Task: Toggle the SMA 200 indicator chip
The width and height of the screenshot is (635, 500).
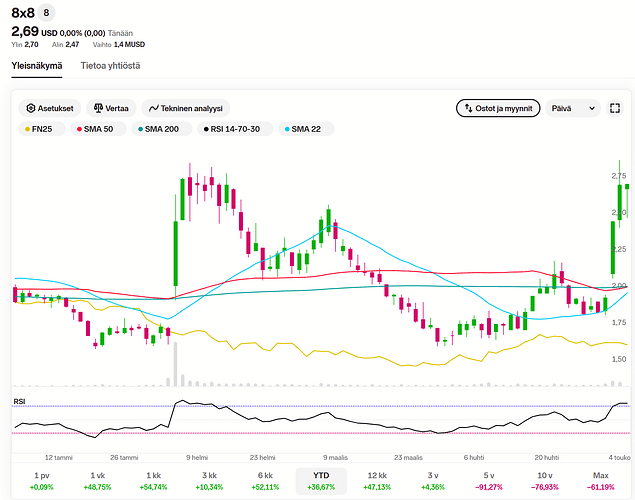Action: click(x=162, y=129)
